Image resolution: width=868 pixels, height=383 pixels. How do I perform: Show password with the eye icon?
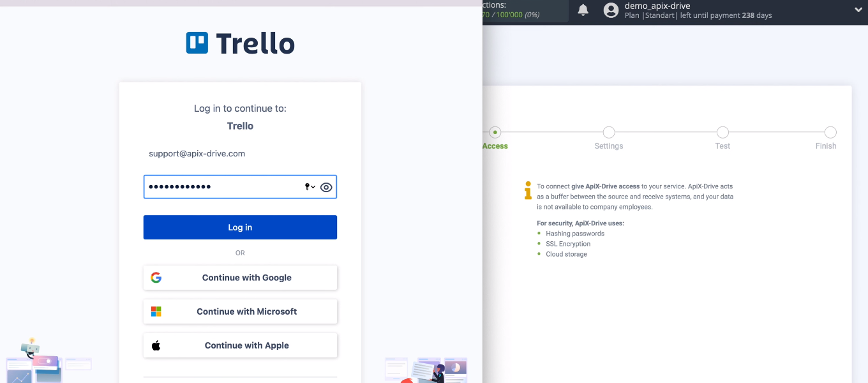tap(326, 187)
